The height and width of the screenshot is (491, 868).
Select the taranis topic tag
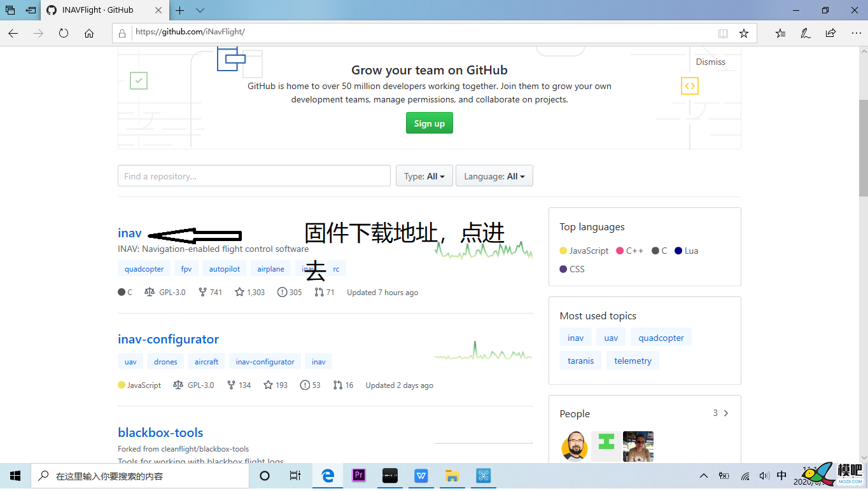tap(580, 361)
